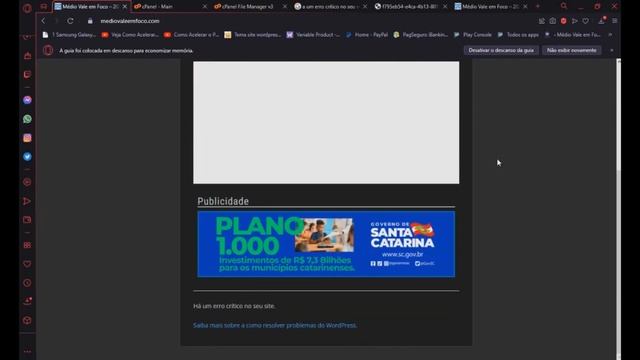Open 'Todos os apps' bookmark
Image resolution: width=640 pixels, height=360 pixels.
(x=518, y=35)
